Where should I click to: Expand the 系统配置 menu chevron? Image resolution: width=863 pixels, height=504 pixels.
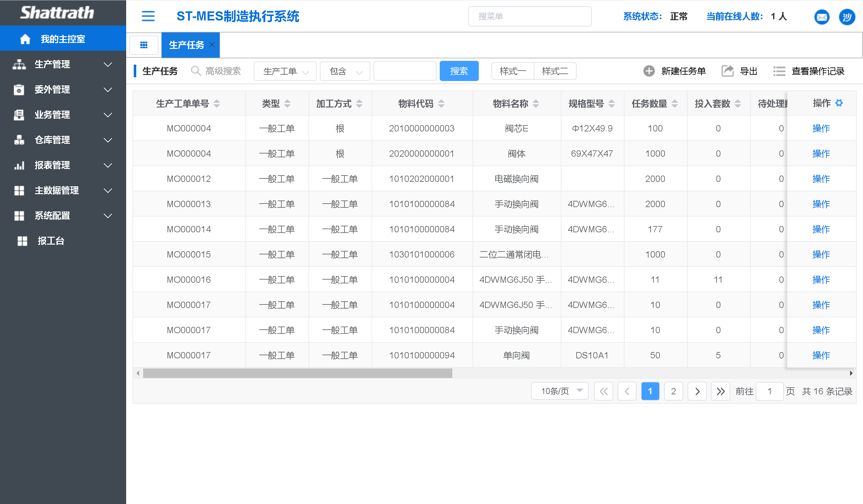(108, 216)
